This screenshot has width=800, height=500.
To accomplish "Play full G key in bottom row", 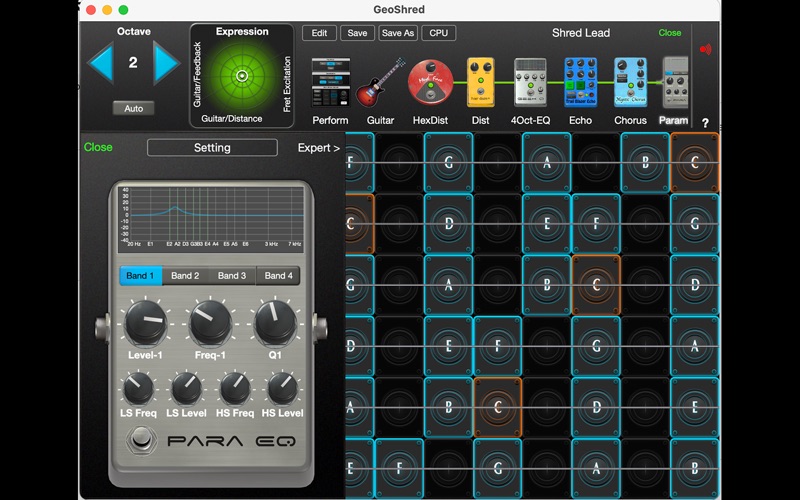I will pos(497,468).
